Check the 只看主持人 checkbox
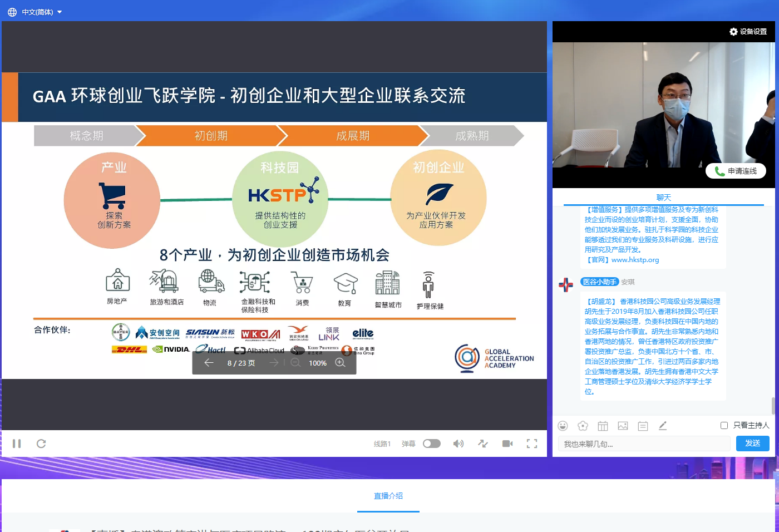 [x=724, y=425]
